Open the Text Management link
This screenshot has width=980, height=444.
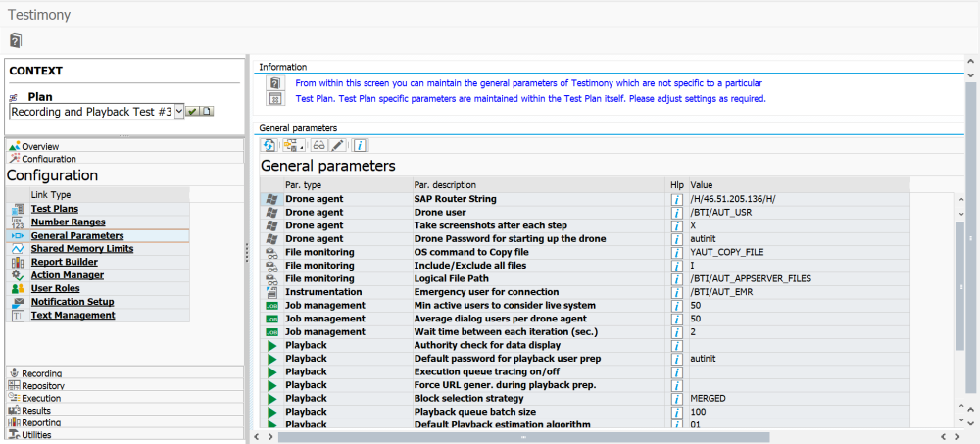[73, 316]
